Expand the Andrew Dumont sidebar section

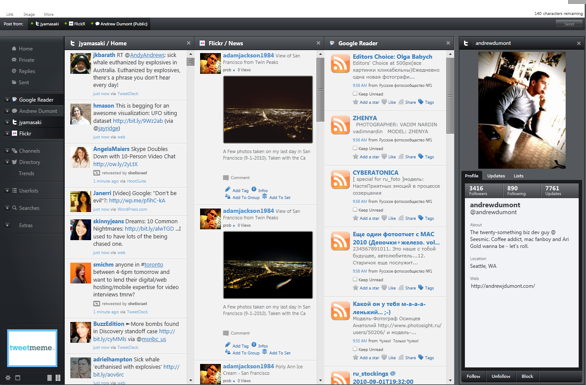(x=7, y=111)
